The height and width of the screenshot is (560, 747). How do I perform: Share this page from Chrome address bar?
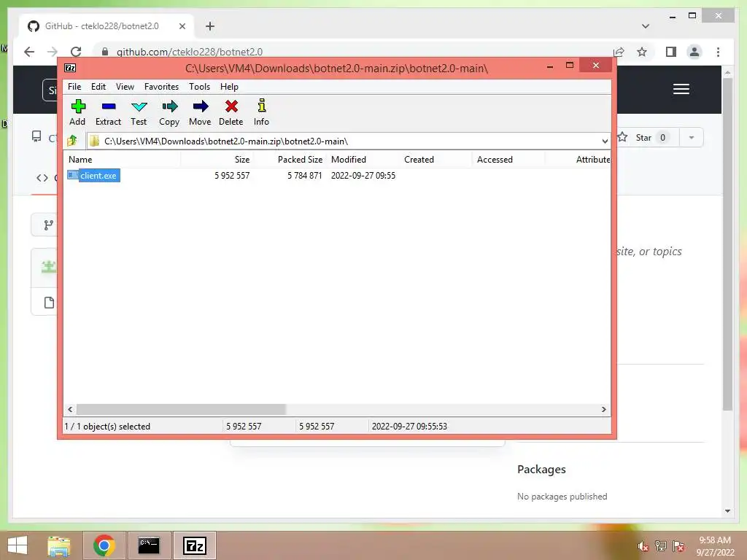click(619, 52)
